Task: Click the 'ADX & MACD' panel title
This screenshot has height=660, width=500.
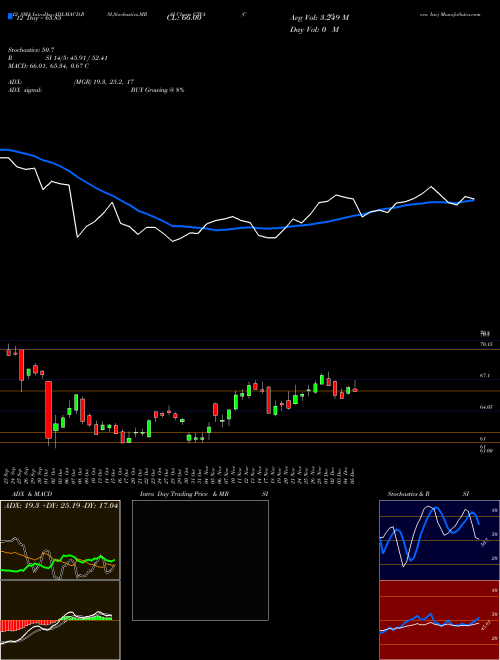Action: pyautogui.click(x=32, y=494)
